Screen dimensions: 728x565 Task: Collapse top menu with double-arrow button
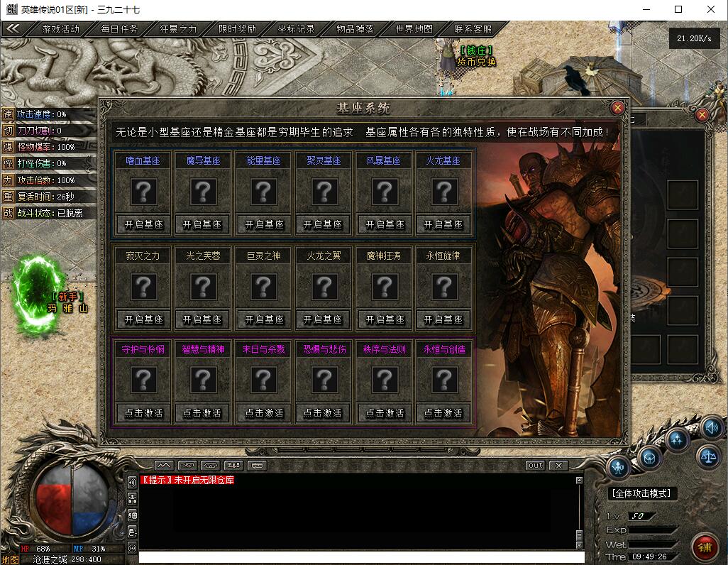coord(13,29)
